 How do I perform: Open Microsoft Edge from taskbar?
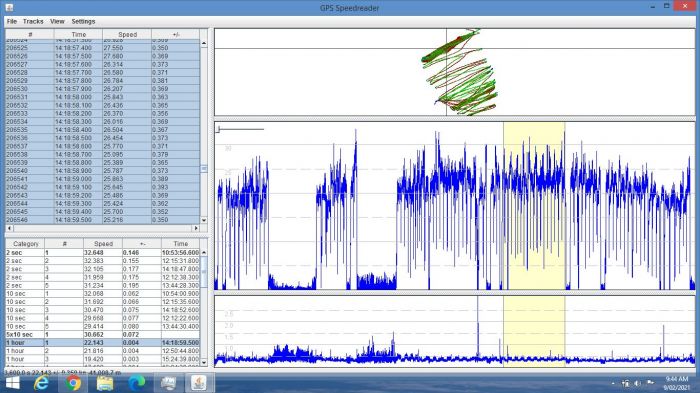(x=137, y=383)
